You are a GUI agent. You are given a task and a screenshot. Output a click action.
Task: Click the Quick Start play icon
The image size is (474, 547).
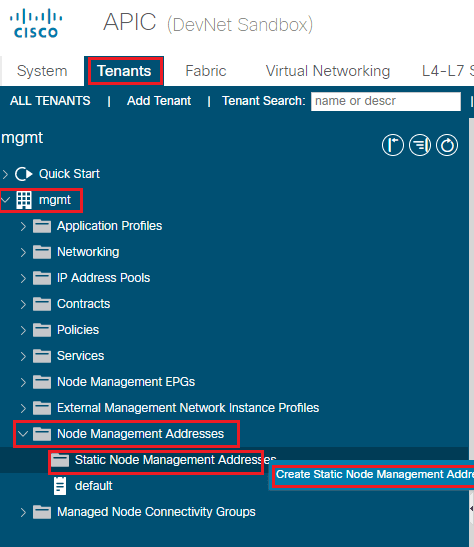[23, 174]
